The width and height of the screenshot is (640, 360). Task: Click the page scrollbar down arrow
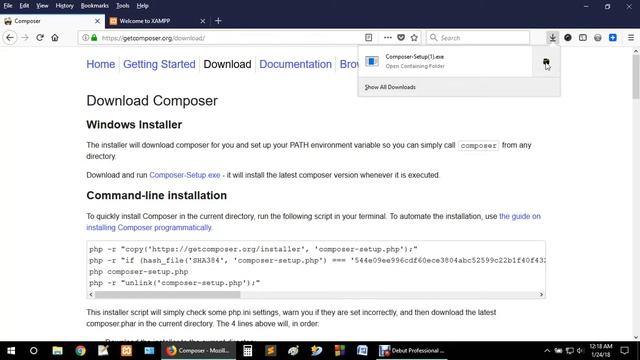click(636, 338)
